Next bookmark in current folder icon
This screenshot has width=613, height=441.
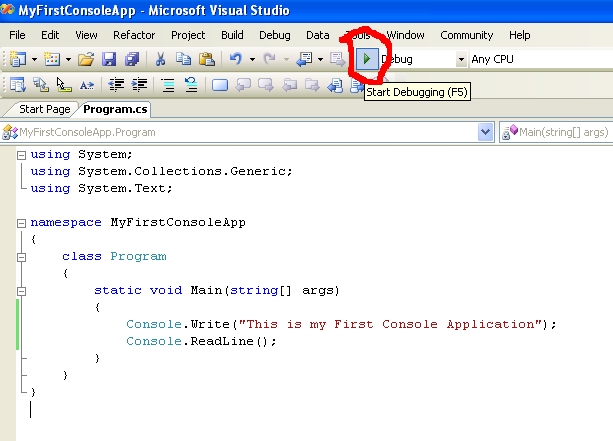pos(312,84)
